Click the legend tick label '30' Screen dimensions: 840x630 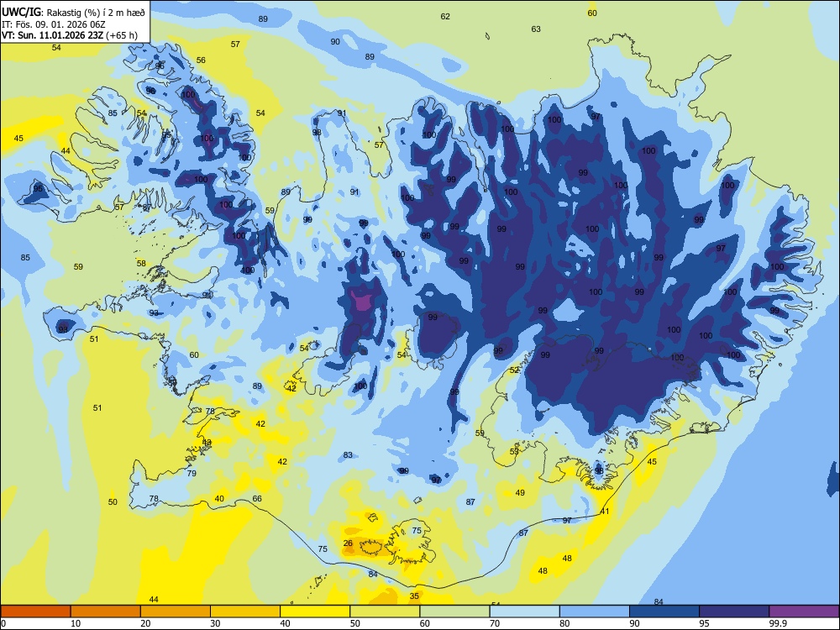click(215, 623)
